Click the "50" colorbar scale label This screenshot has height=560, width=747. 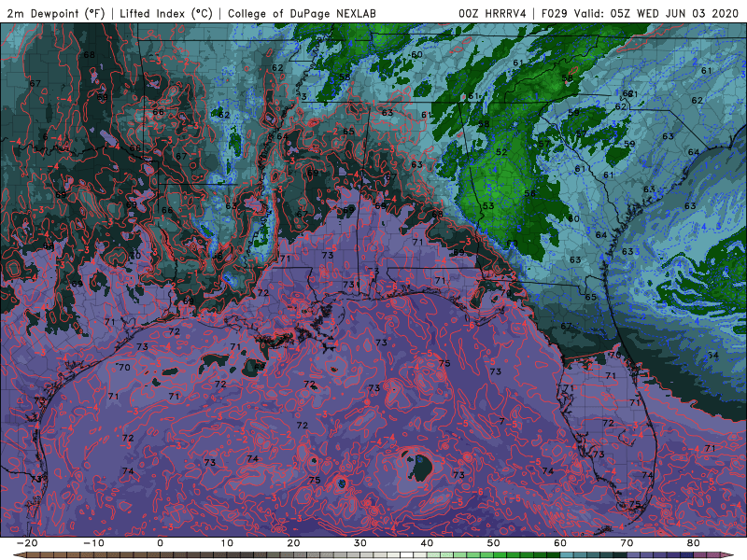pyautogui.click(x=494, y=543)
